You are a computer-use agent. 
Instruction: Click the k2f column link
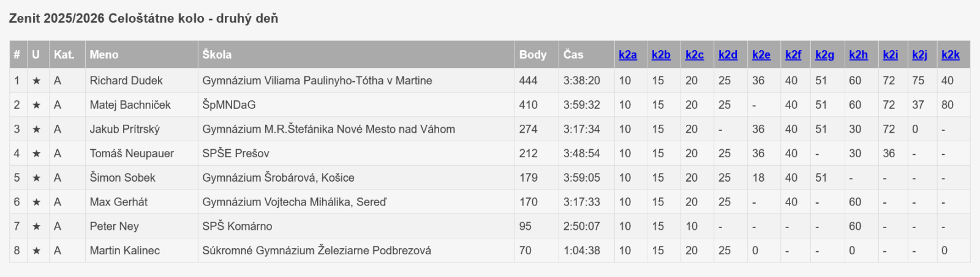point(793,55)
